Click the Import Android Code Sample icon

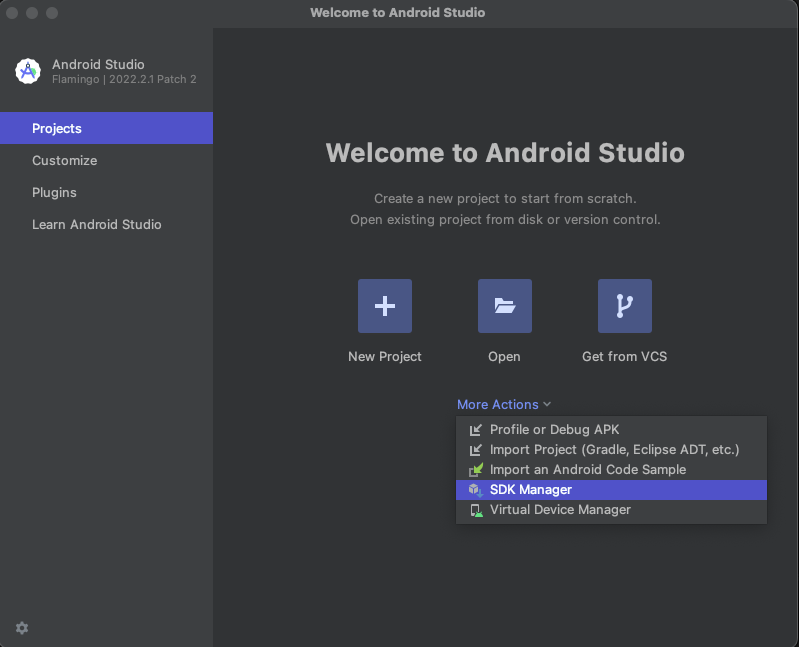[x=476, y=470]
